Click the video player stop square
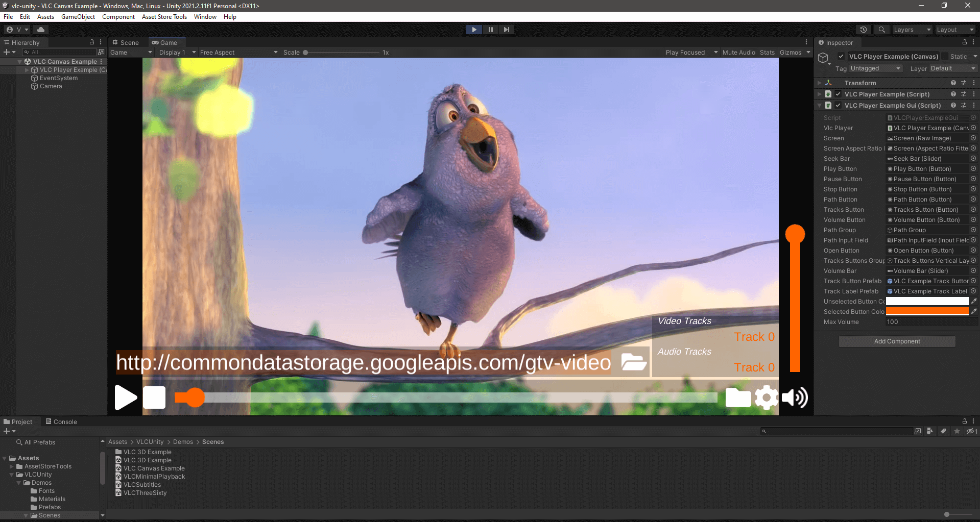This screenshot has width=980, height=522. 154,397
